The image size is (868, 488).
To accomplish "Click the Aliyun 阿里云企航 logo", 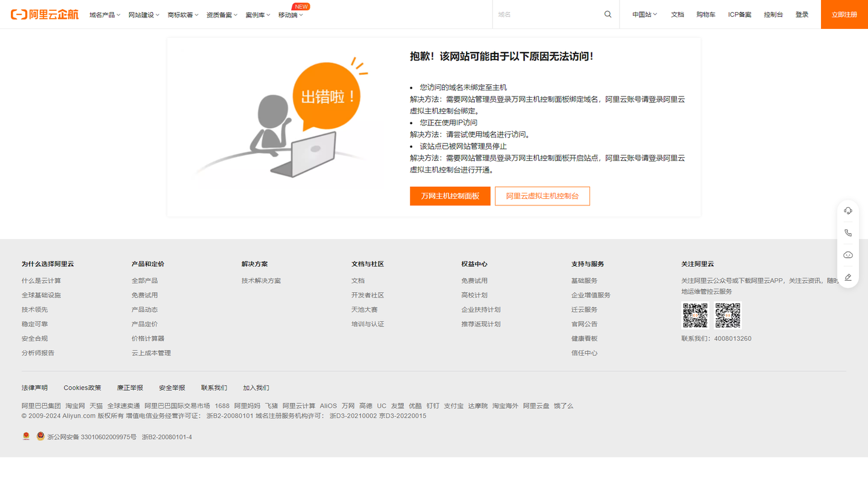I will (x=45, y=14).
